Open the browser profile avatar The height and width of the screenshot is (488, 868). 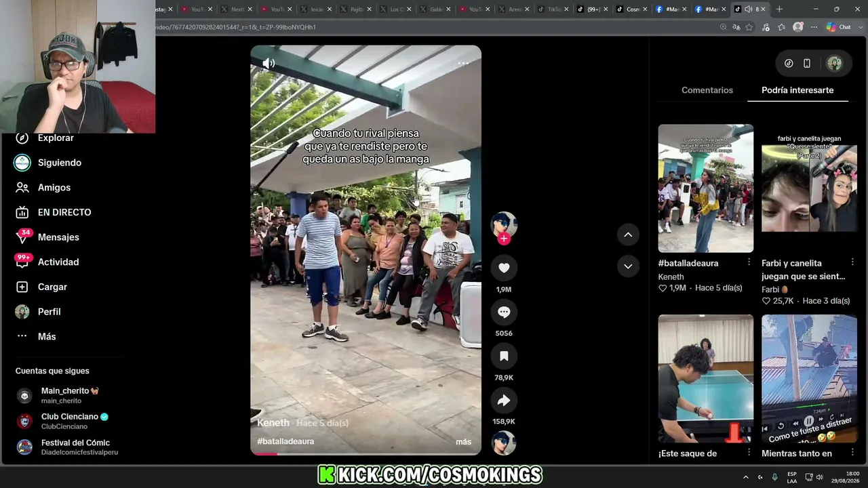(798, 27)
